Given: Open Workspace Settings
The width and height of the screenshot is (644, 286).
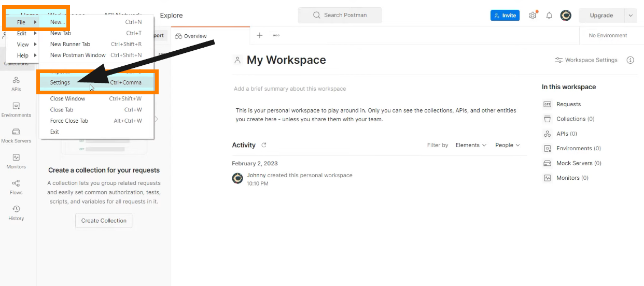Looking at the screenshot, I should (586, 60).
